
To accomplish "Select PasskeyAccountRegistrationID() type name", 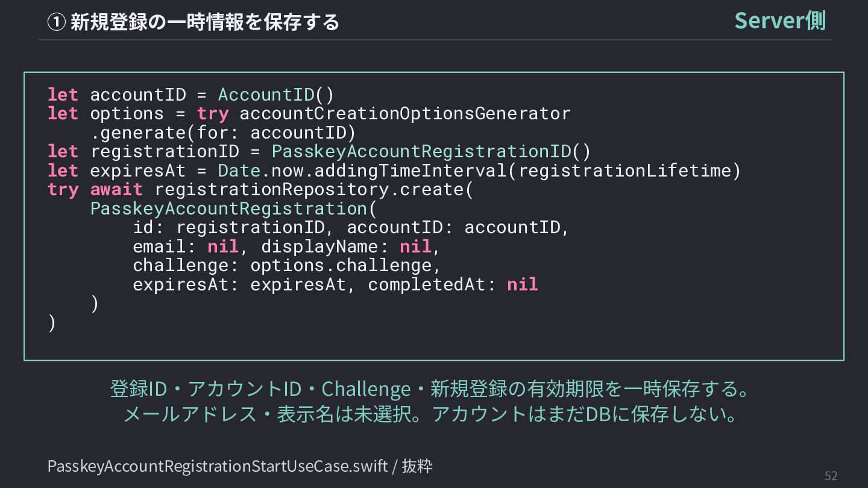I will [432, 151].
